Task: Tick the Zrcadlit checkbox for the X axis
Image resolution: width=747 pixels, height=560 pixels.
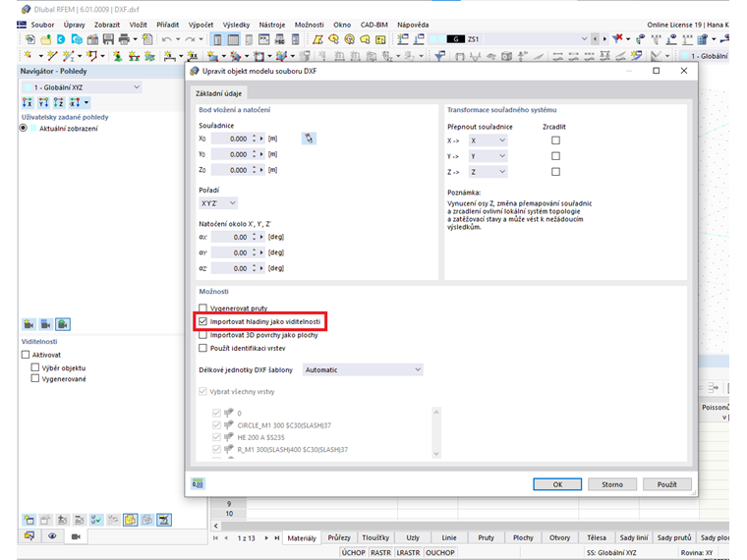Action: click(x=555, y=140)
